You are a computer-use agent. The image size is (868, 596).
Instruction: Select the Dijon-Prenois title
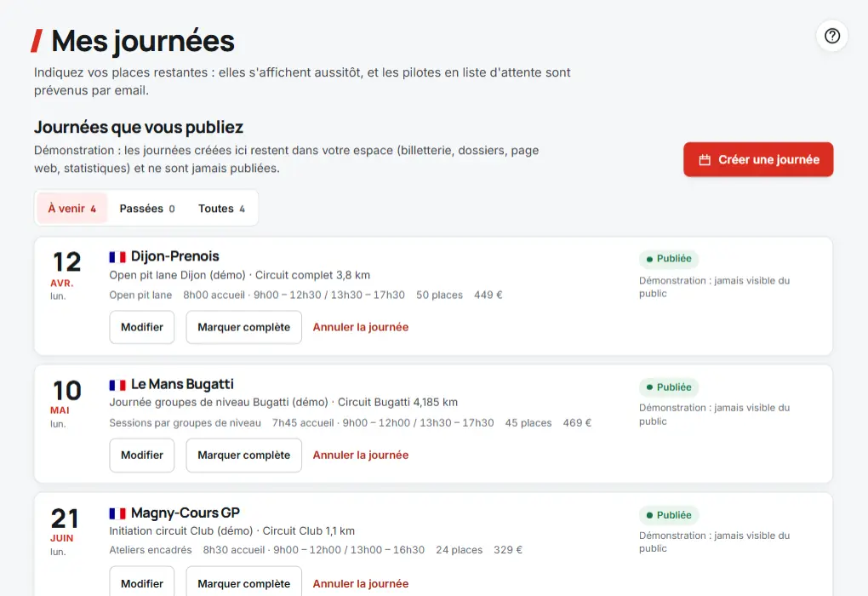point(175,256)
